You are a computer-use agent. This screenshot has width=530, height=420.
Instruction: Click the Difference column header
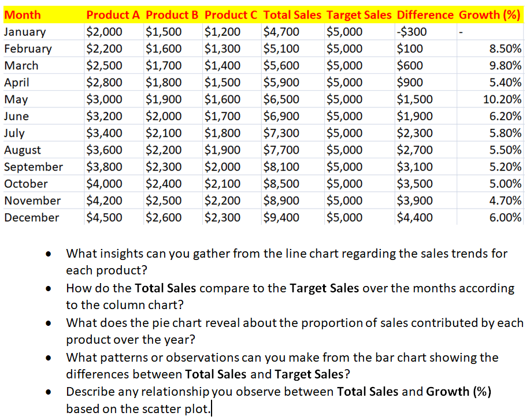[x=425, y=15]
